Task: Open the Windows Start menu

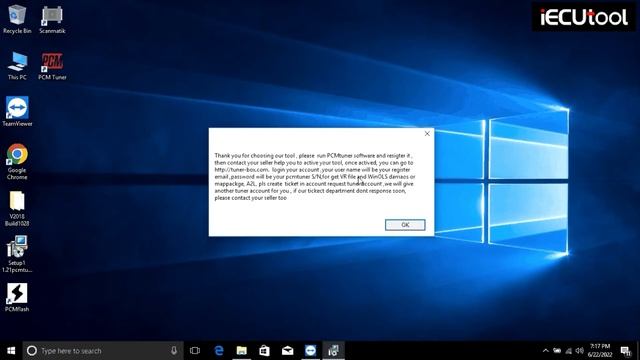Action: coord(11,351)
